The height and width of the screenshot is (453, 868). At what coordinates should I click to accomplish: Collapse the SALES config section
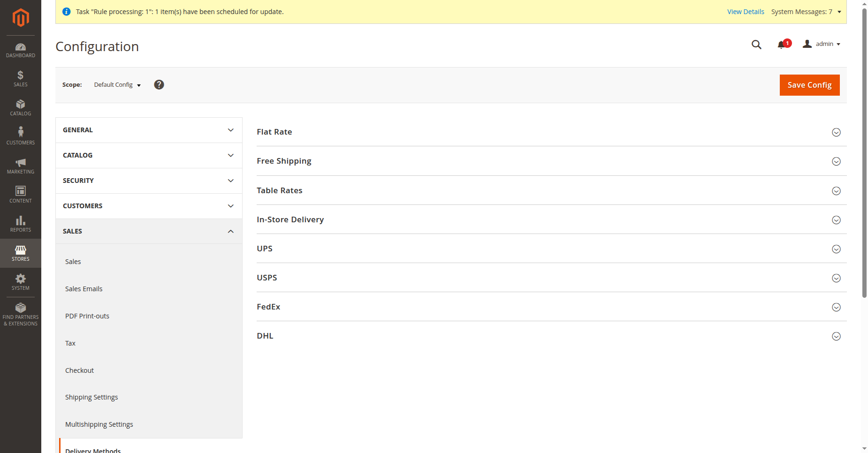[x=149, y=231]
